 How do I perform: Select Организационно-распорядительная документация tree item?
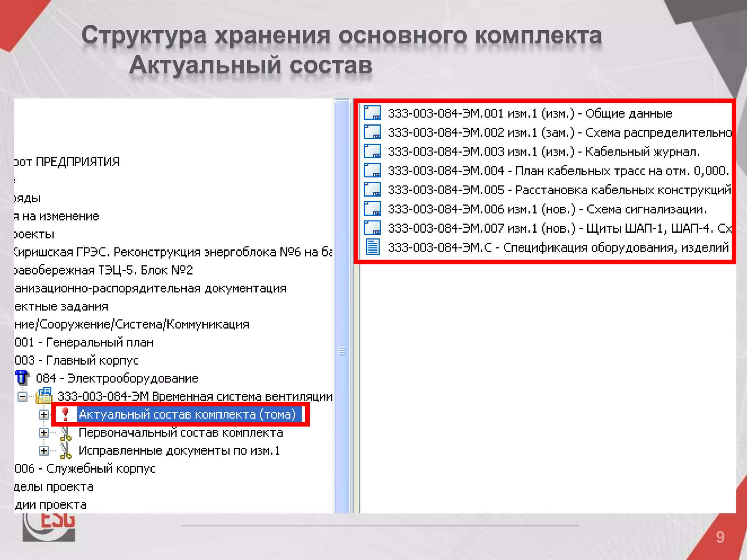[151, 288]
